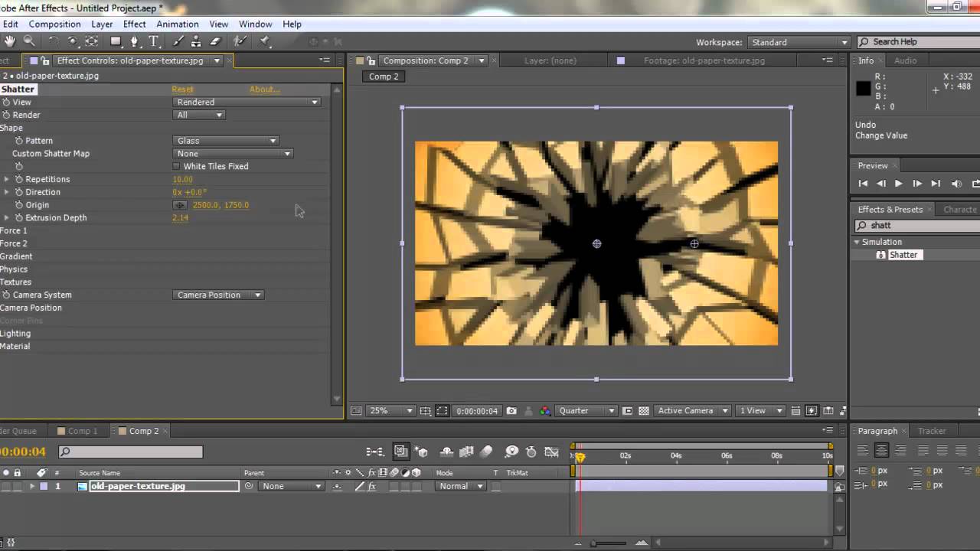Viewport: 980px width, 551px height.
Task: Select the Rotation tool in toolbar
Action: point(53,41)
